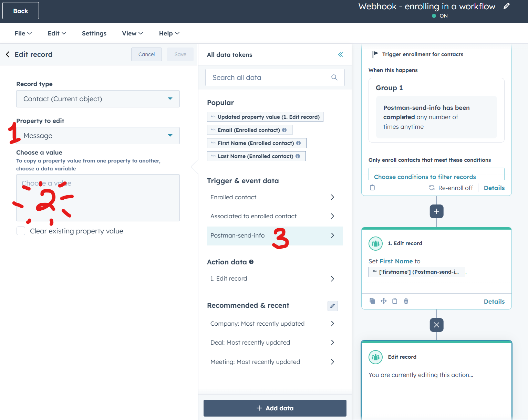Click the Add data button
The image size is (528, 420).
(x=275, y=408)
